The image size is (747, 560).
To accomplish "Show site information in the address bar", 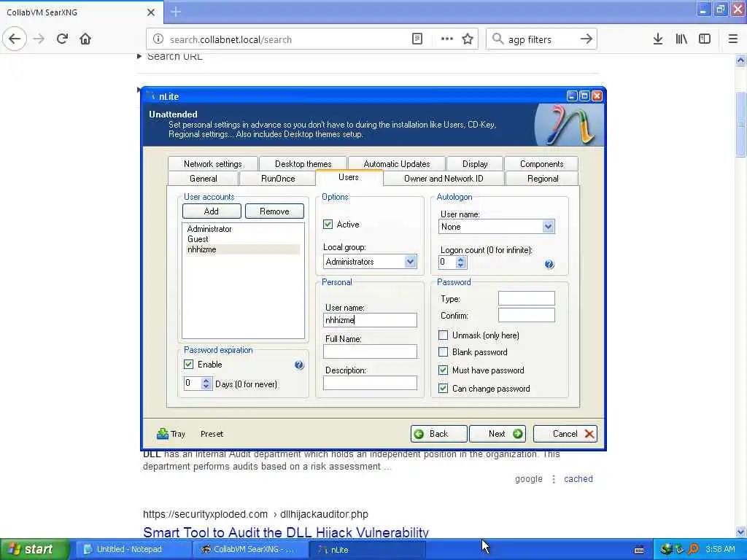I will click(x=158, y=39).
